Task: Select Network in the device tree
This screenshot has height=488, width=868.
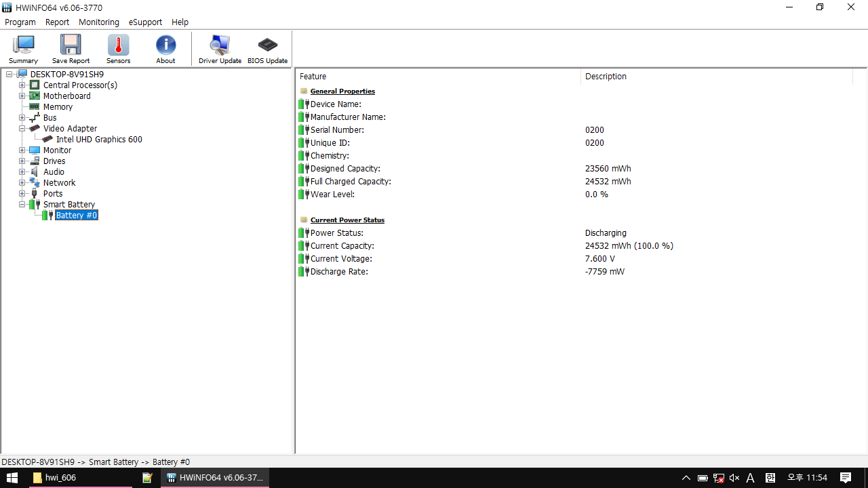Action: [x=59, y=183]
